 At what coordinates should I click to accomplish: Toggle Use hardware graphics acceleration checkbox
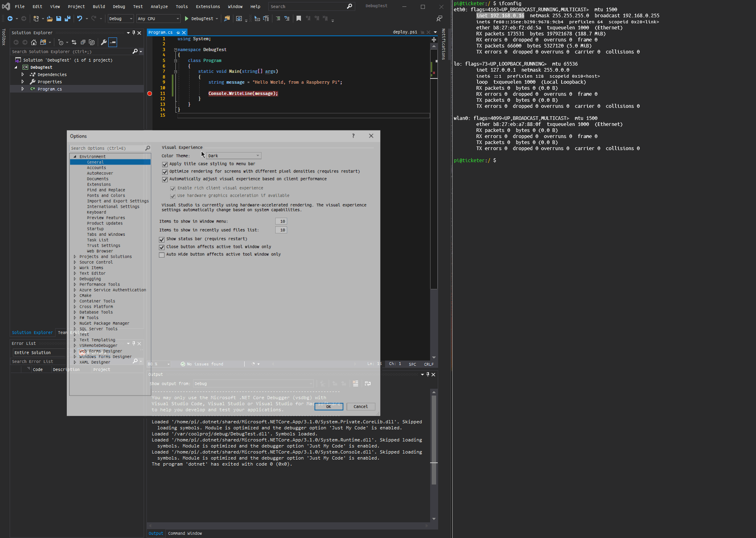coord(173,196)
